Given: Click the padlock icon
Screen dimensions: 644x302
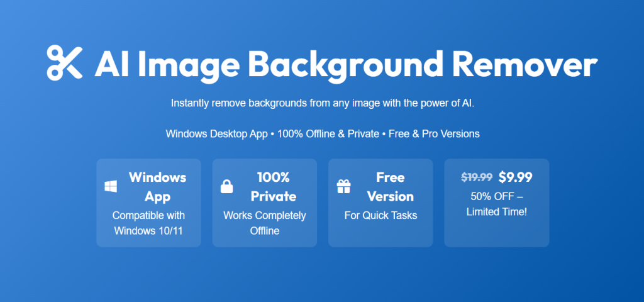Looking at the screenshot, I should click(226, 186).
